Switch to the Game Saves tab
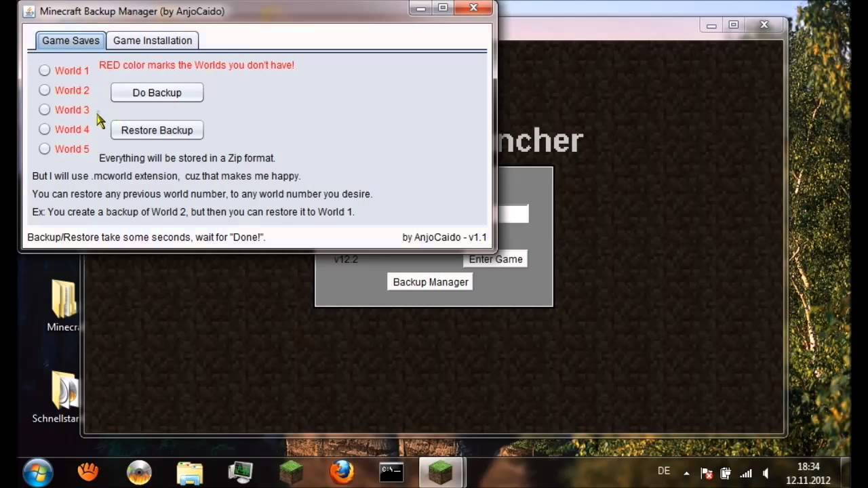 click(71, 41)
